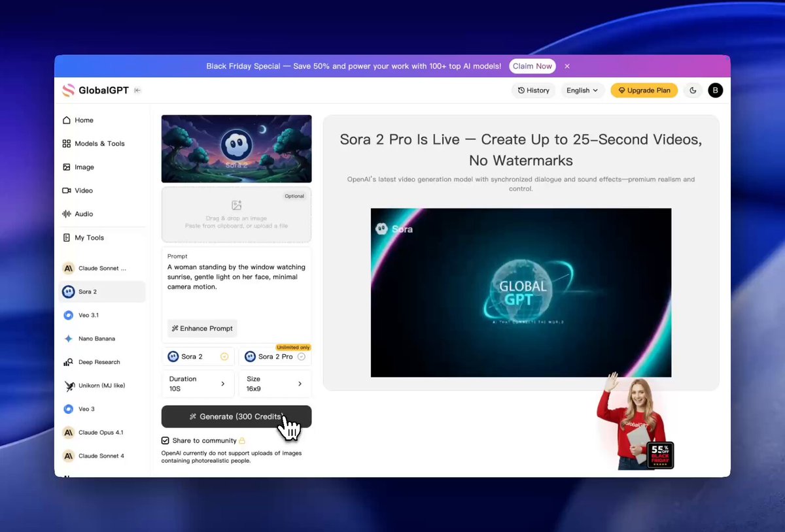Open Models & Tools section

(93, 144)
